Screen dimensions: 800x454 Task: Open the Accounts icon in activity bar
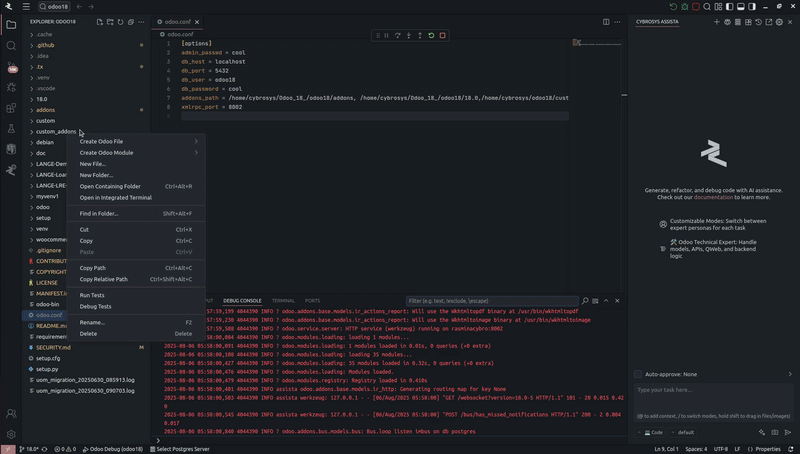pos(11,414)
